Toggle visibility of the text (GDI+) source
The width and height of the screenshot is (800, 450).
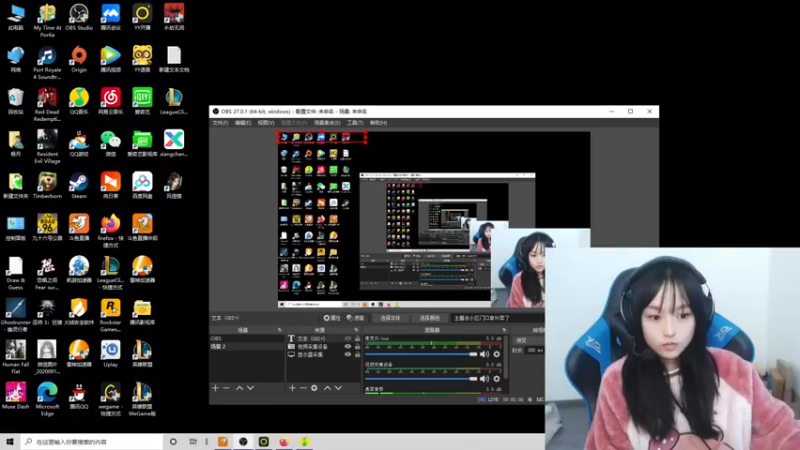point(348,338)
